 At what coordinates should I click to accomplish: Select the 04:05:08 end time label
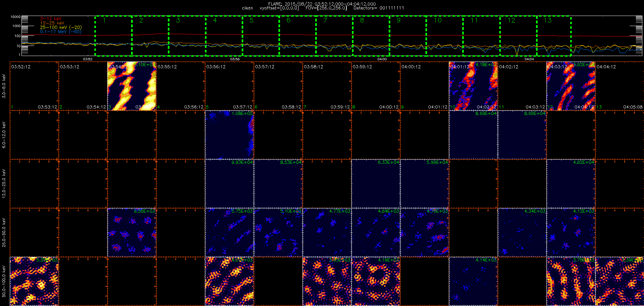coord(633,107)
